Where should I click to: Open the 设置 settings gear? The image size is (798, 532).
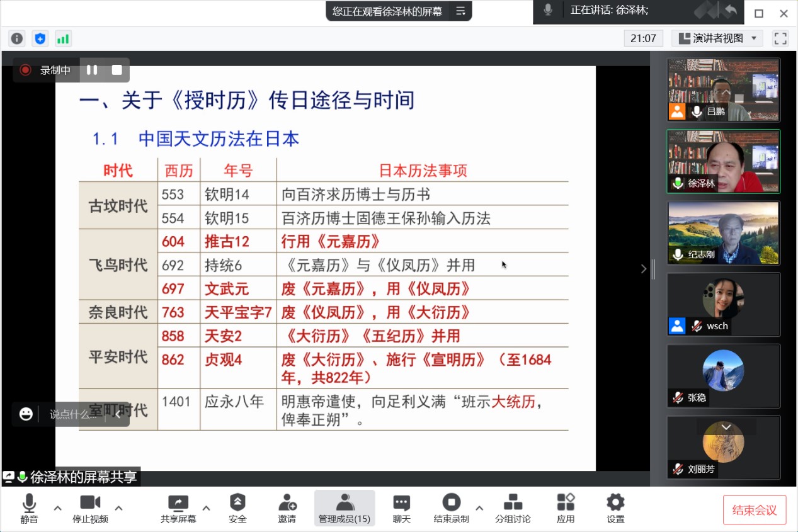pyautogui.click(x=615, y=509)
